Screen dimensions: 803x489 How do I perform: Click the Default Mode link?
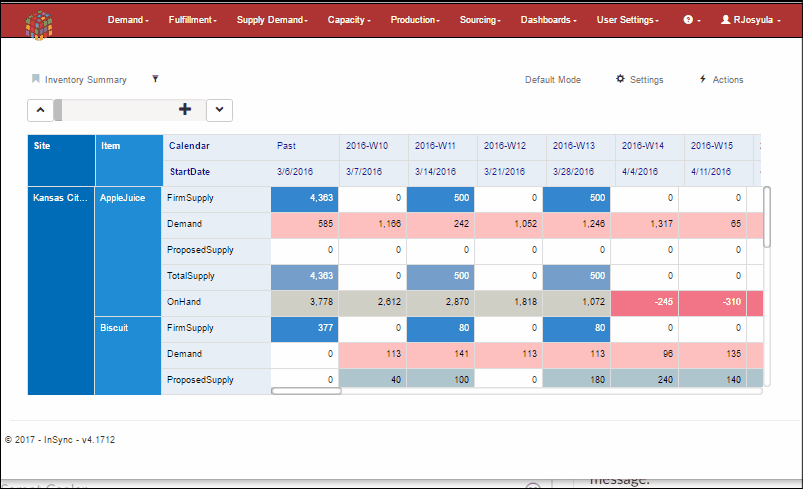[x=553, y=80]
